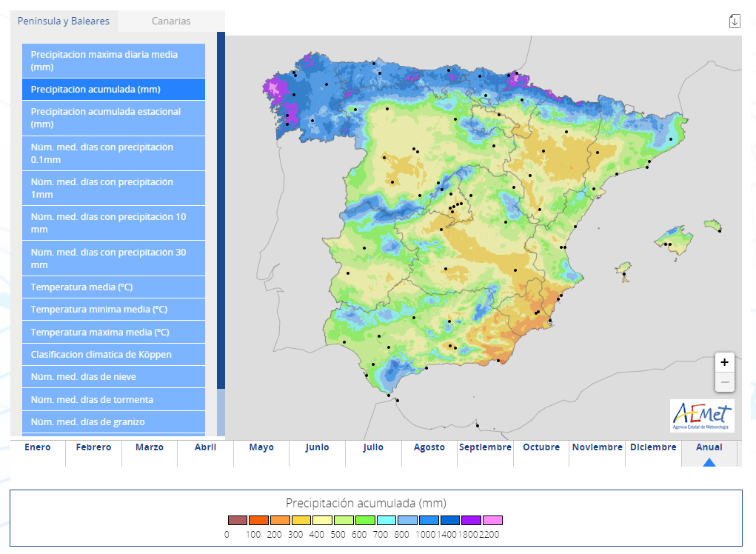Click the purple 1800 legend swatch
Image resolution: width=756 pixels, height=554 pixels.
(x=471, y=520)
